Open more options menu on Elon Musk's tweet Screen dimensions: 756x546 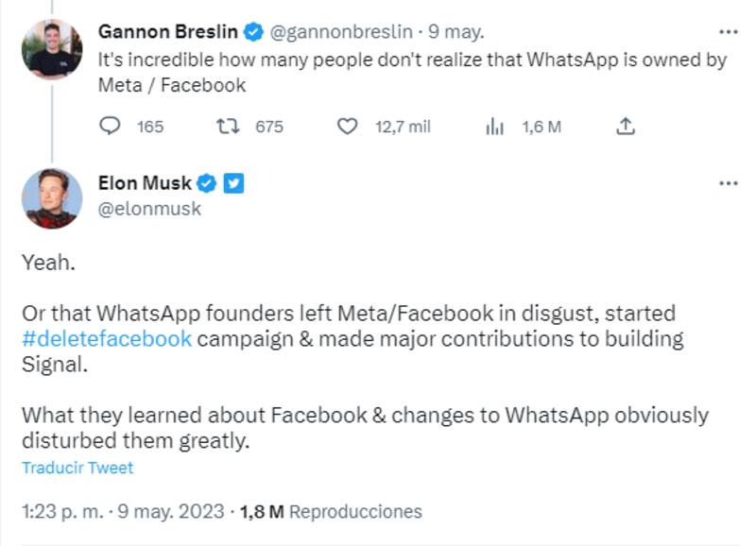[x=727, y=183]
